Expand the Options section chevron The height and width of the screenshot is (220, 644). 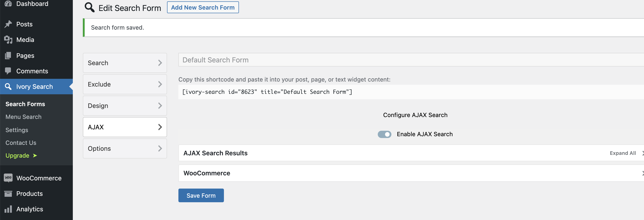160,148
